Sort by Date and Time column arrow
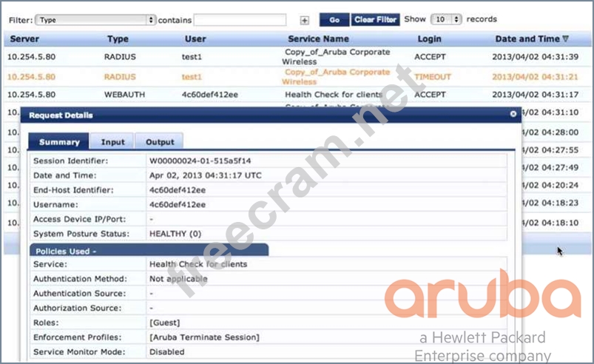The width and height of the screenshot is (594, 364). (x=566, y=38)
